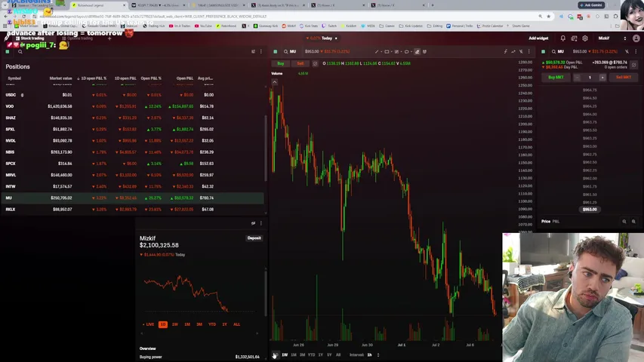Click search icon in Positions widget

pyautogui.click(x=20, y=52)
